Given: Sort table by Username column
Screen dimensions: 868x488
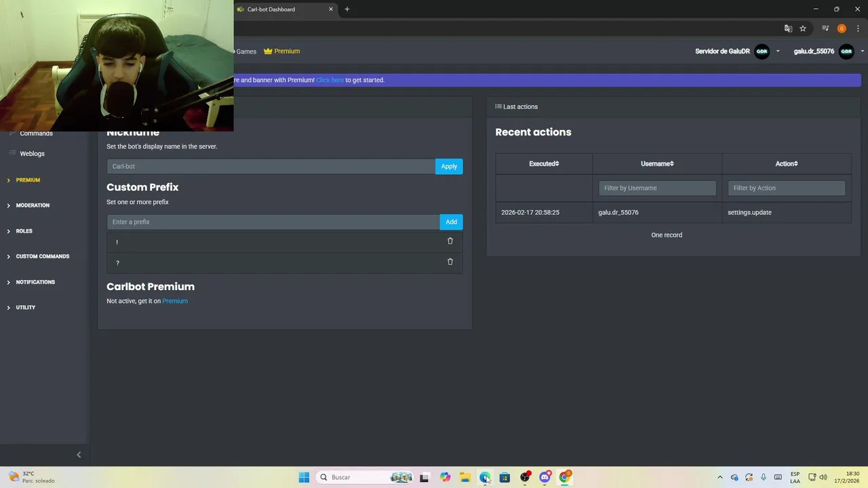Looking at the screenshot, I should pyautogui.click(x=657, y=163).
